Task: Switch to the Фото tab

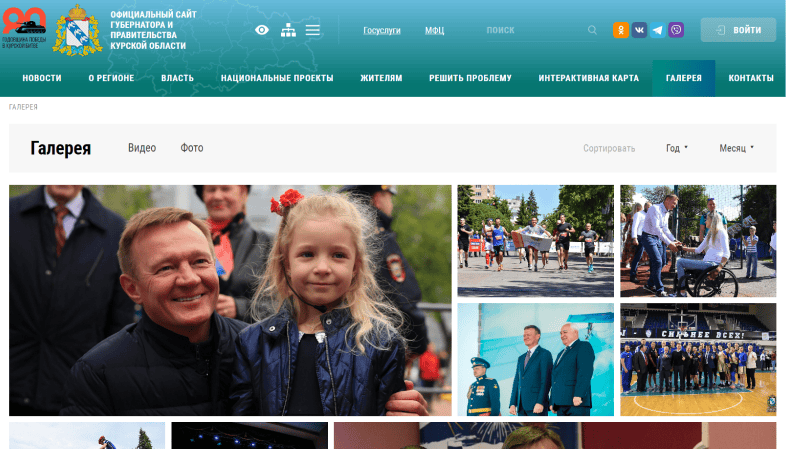Action: pyautogui.click(x=192, y=148)
